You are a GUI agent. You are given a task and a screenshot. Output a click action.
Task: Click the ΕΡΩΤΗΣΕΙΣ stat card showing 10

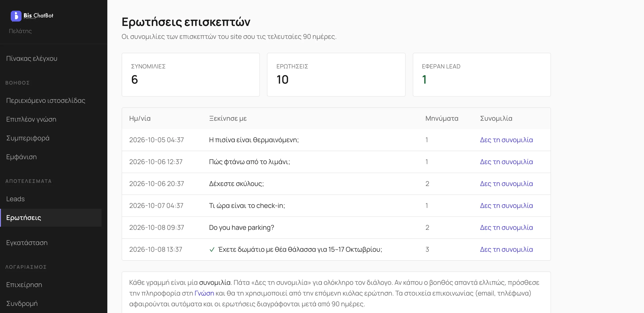tap(336, 74)
